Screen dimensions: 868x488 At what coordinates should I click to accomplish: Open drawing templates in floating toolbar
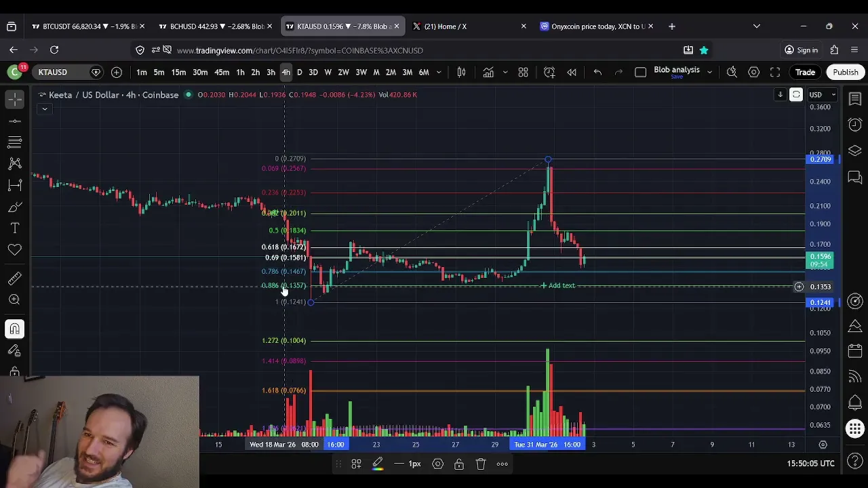pos(356,464)
